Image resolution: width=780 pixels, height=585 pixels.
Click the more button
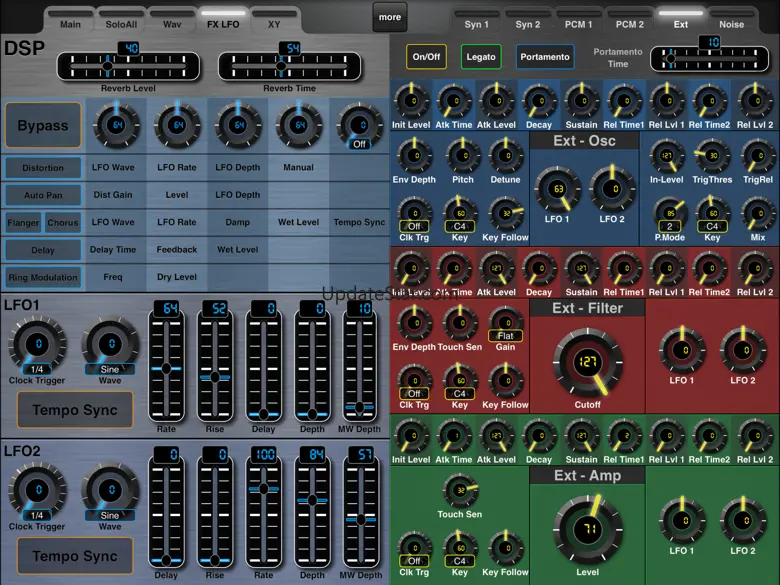[390, 17]
